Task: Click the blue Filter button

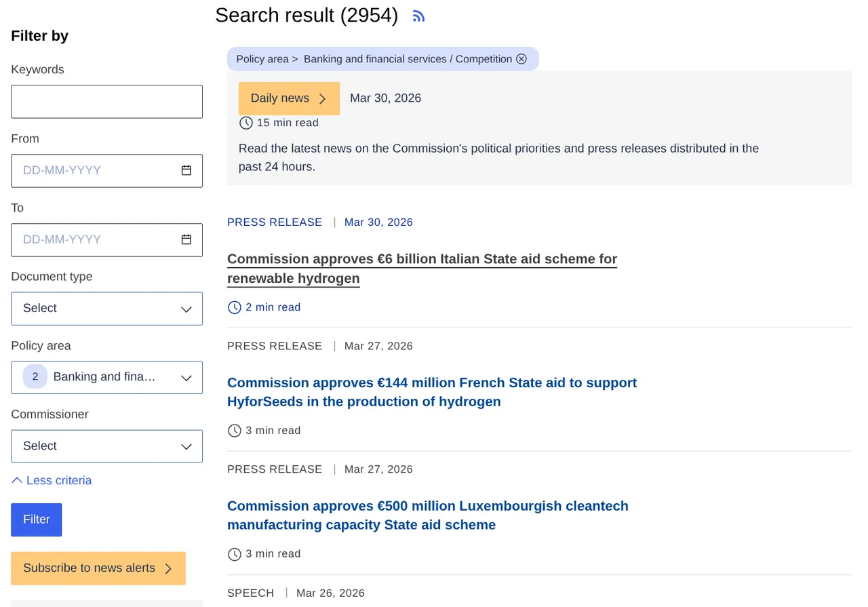Action: [x=37, y=520]
